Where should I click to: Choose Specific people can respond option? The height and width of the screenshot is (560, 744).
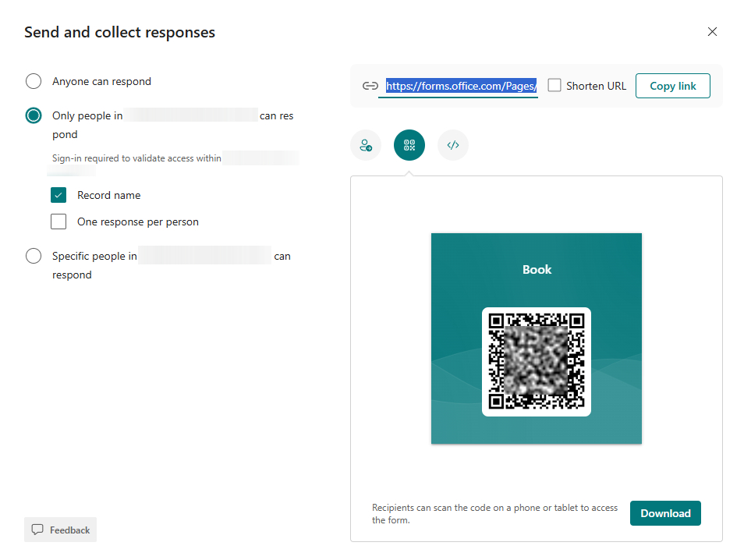[34, 256]
